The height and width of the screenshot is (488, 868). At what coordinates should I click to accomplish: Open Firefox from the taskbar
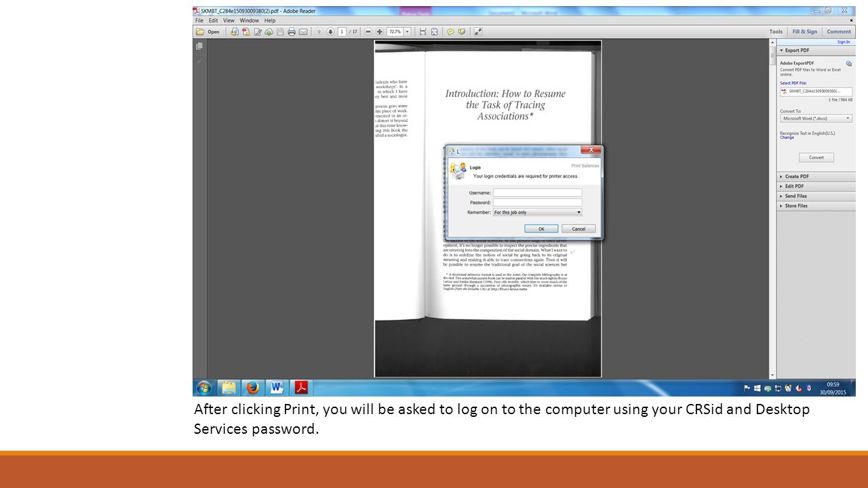coord(253,388)
